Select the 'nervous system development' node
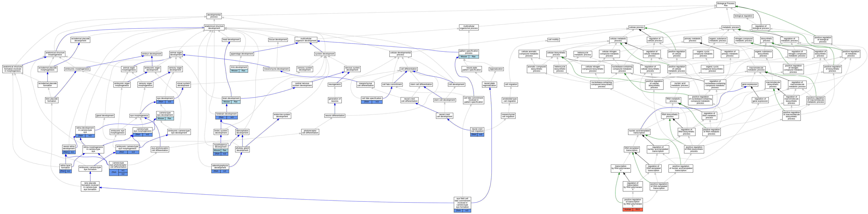 point(352,69)
